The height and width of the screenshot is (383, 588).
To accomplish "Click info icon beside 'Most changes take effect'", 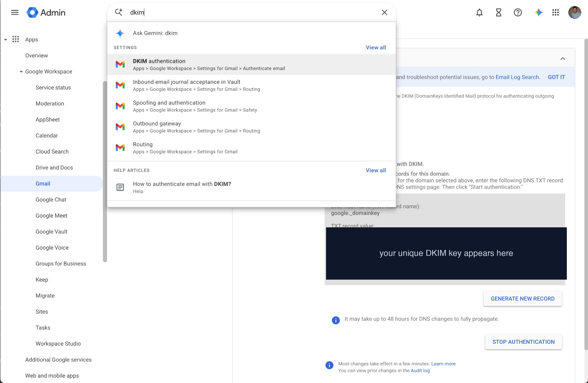I will coord(329,365).
